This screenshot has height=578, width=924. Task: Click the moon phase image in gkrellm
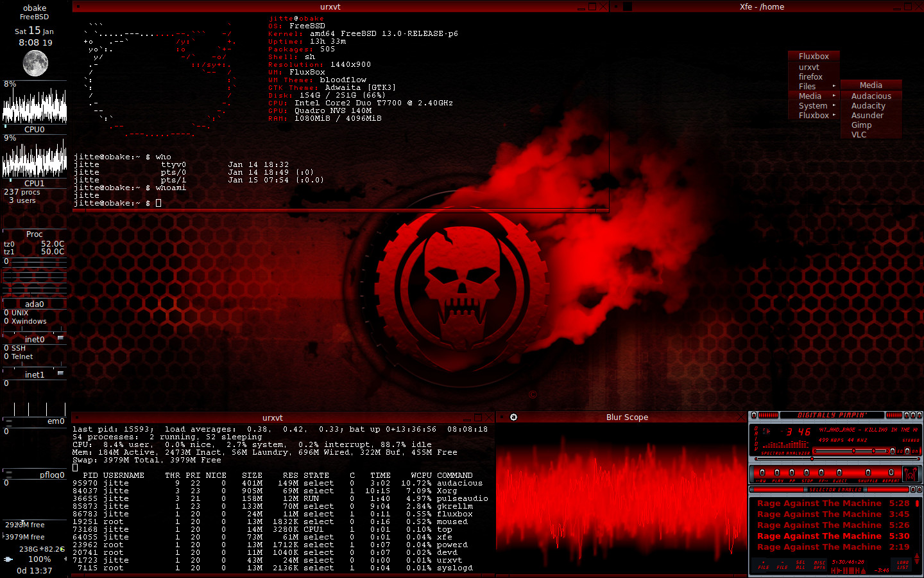coord(35,63)
